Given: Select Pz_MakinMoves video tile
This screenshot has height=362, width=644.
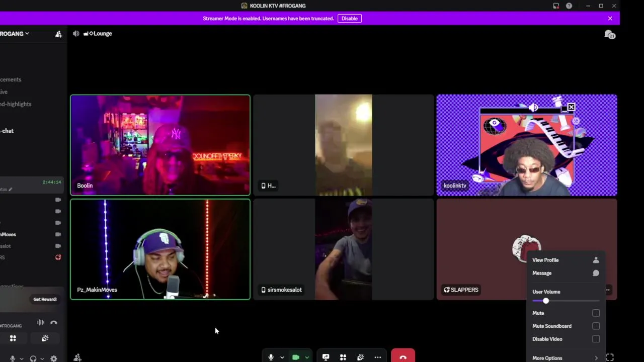Looking at the screenshot, I should [x=160, y=249].
